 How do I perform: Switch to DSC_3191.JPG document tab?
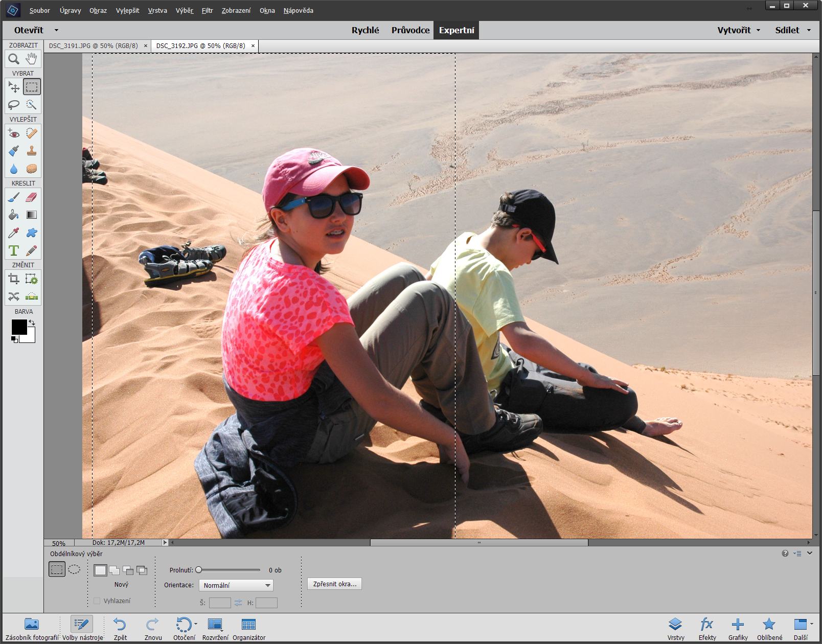pos(94,45)
